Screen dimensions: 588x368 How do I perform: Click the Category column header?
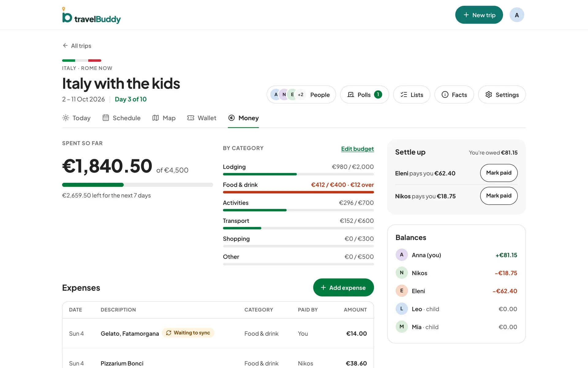[x=259, y=310]
